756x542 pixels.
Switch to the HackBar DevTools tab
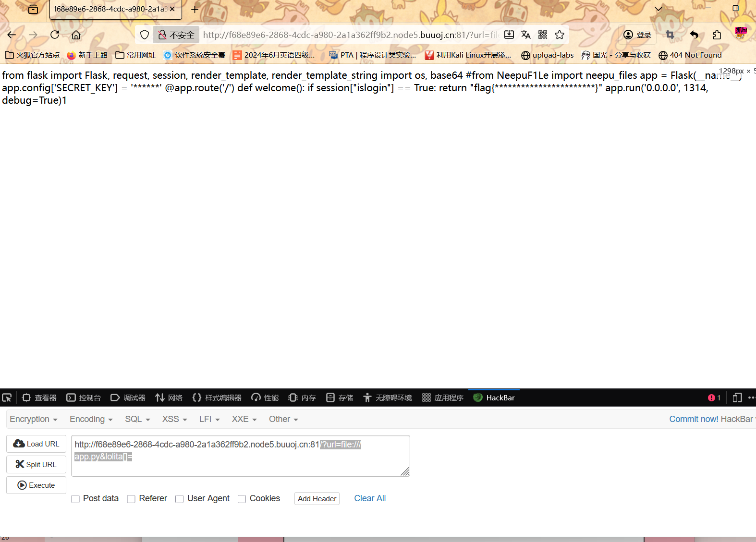pos(494,397)
